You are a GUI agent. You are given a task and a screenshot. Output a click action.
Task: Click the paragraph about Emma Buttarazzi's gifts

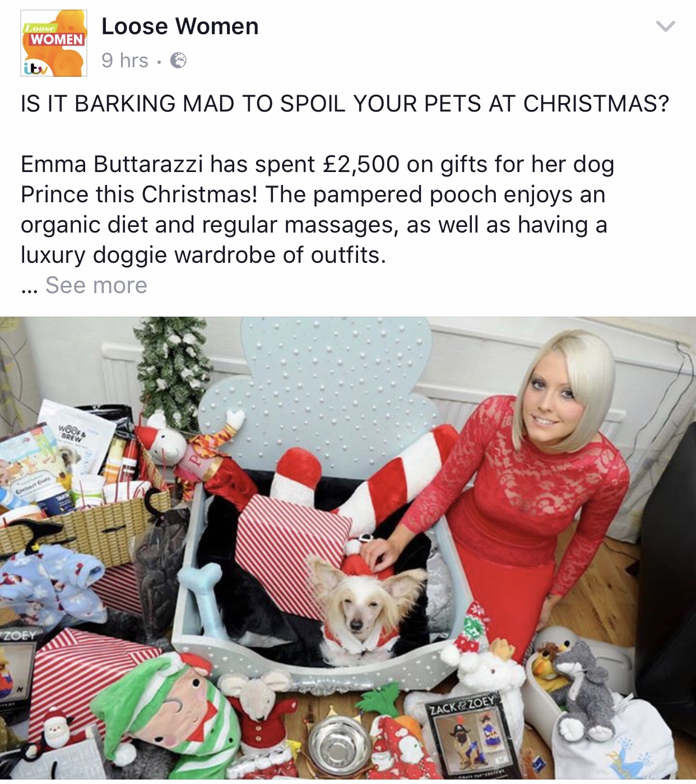click(317, 210)
